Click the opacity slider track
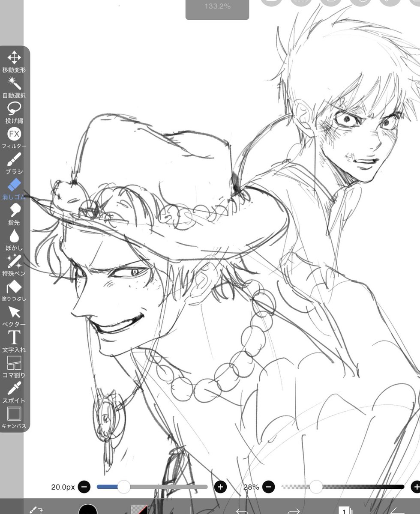The height and width of the screenshot is (514, 420). pyautogui.click(x=343, y=487)
